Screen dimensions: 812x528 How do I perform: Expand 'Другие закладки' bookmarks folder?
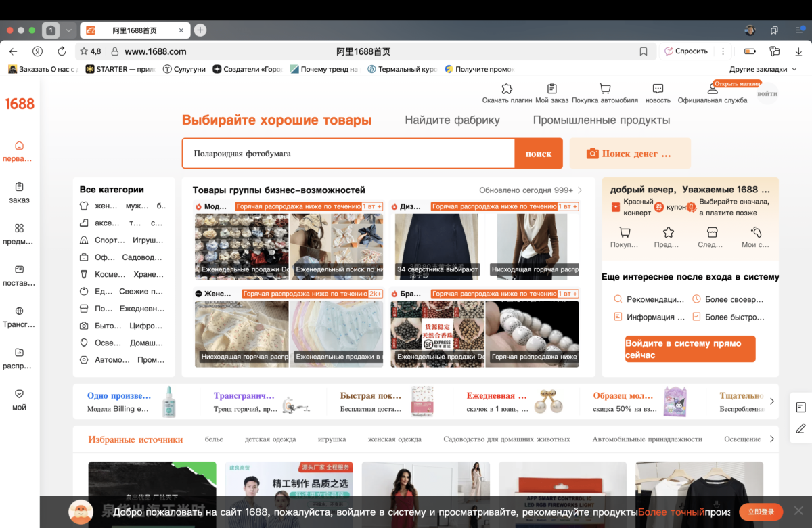pos(763,69)
